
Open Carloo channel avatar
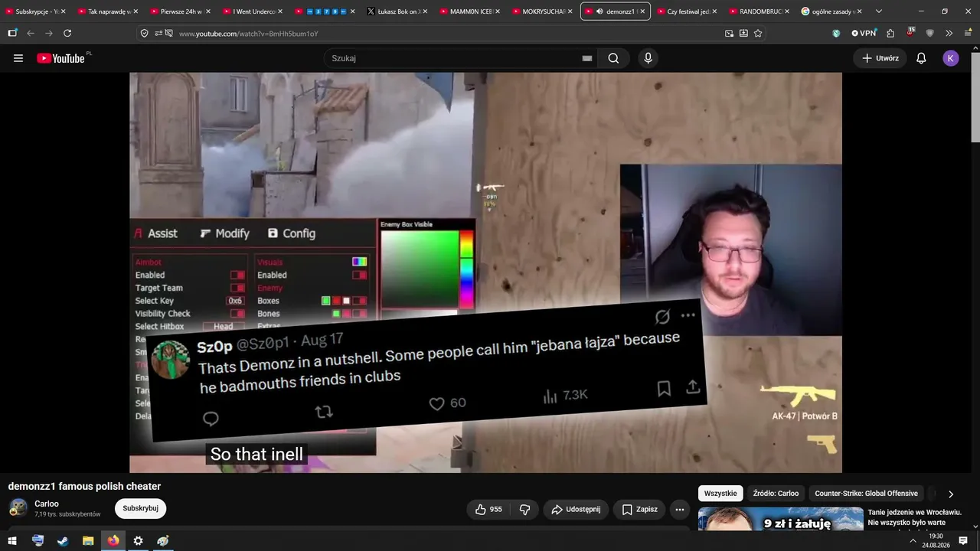(18, 508)
